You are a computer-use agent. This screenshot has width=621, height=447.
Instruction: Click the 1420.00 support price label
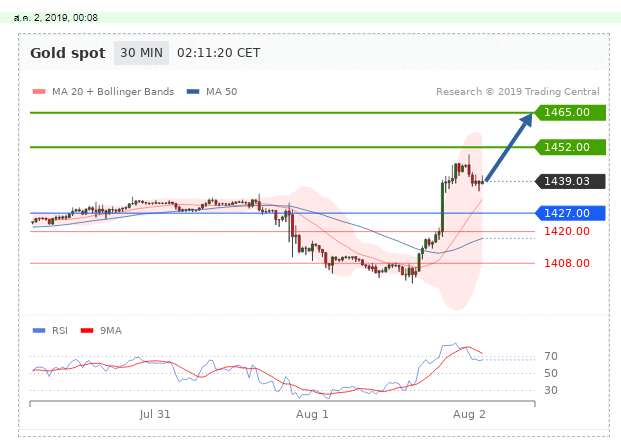[x=567, y=231]
